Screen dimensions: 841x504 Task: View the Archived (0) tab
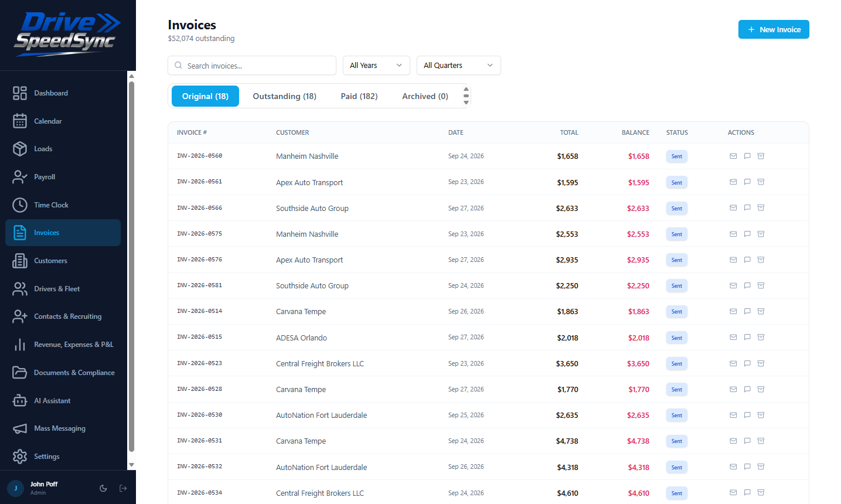[x=425, y=96]
